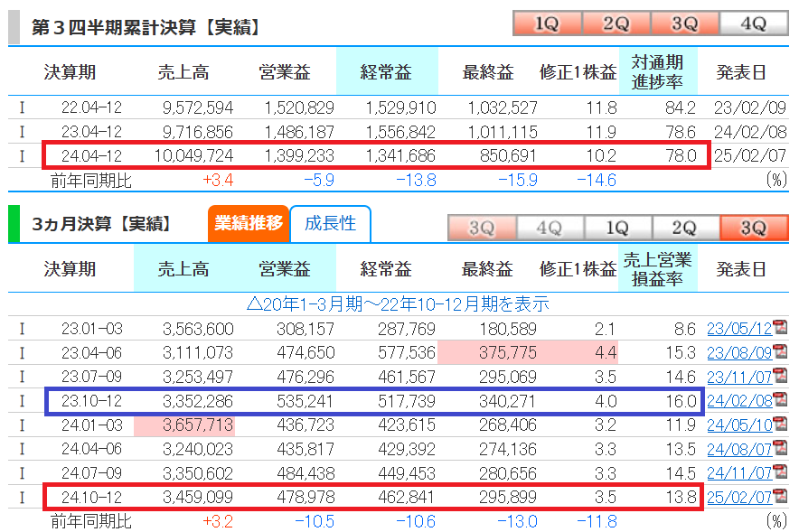Click the I marker on the 22.04-12 row
Image resolution: width=799 pixels, height=532 pixels.
(22, 107)
